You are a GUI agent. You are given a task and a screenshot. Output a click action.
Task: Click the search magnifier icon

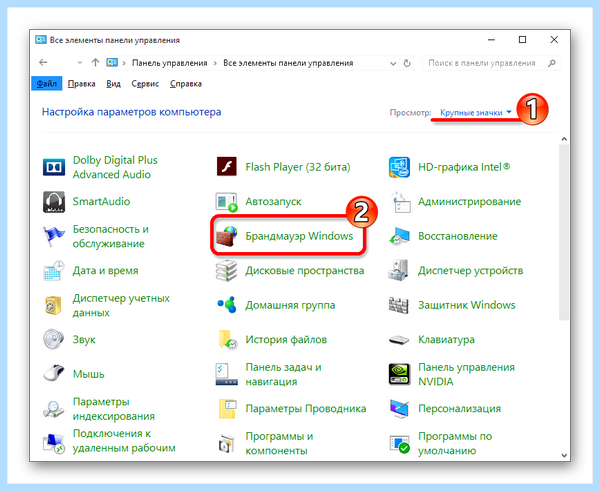point(552,63)
